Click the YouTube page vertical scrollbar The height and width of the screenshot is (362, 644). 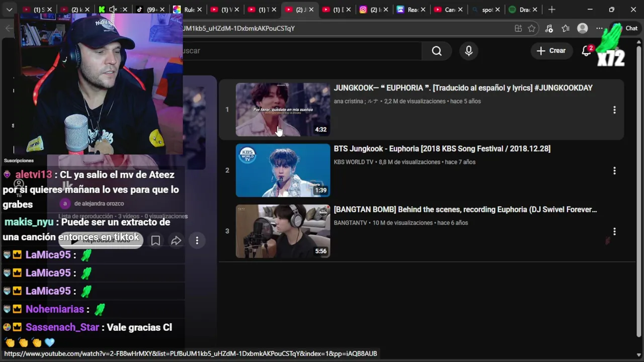click(x=639, y=191)
